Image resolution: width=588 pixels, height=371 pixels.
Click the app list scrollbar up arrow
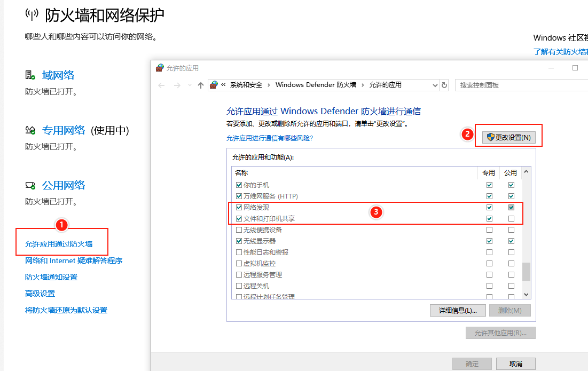point(526,172)
